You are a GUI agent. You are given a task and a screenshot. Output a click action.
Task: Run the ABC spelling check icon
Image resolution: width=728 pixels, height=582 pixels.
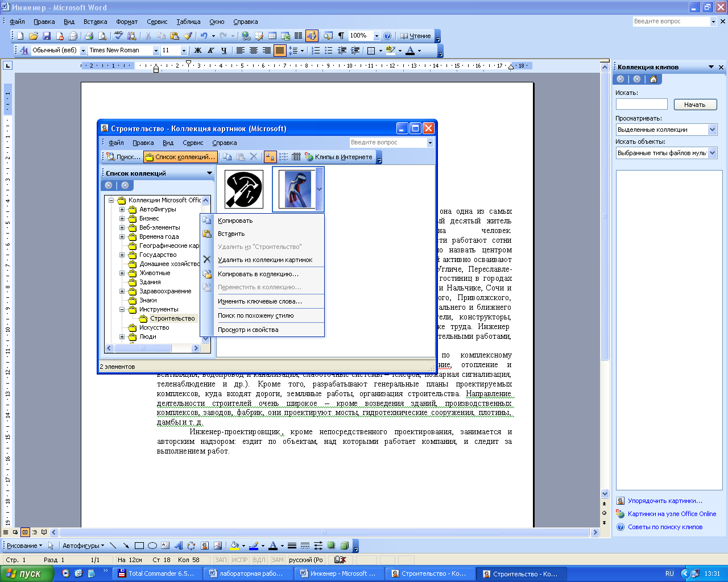[x=118, y=36]
